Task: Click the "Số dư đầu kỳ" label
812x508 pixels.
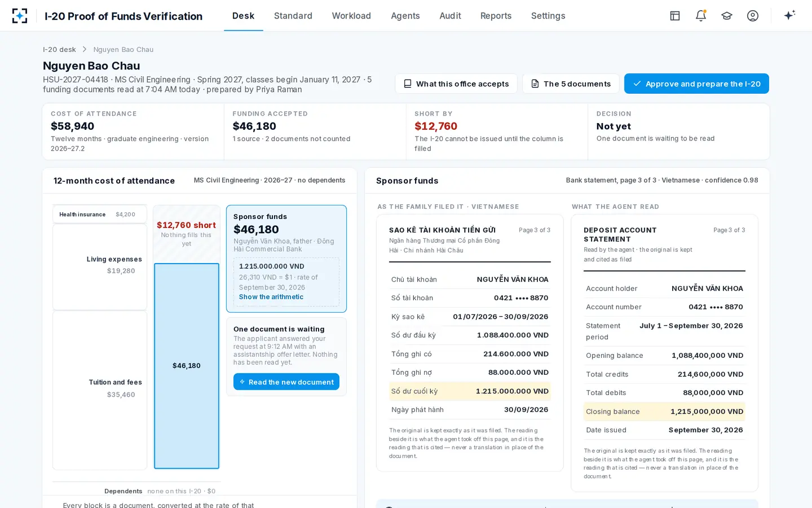Action: coord(414,335)
